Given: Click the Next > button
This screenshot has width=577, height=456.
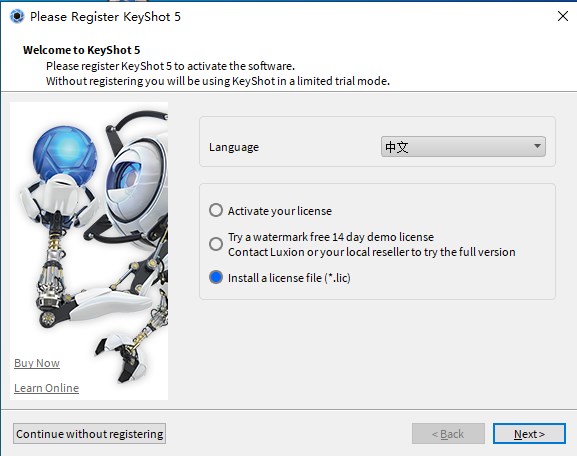Looking at the screenshot, I should tap(529, 434).
